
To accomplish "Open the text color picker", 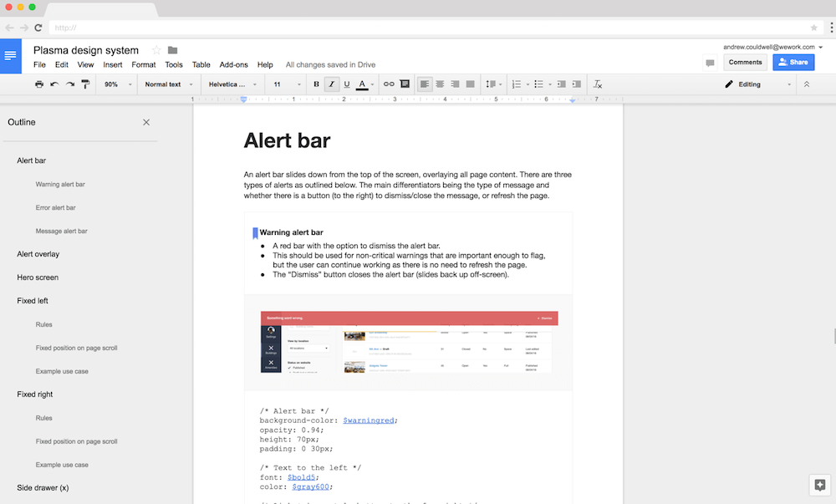I will pyautogui.click(x=363, y=84).
